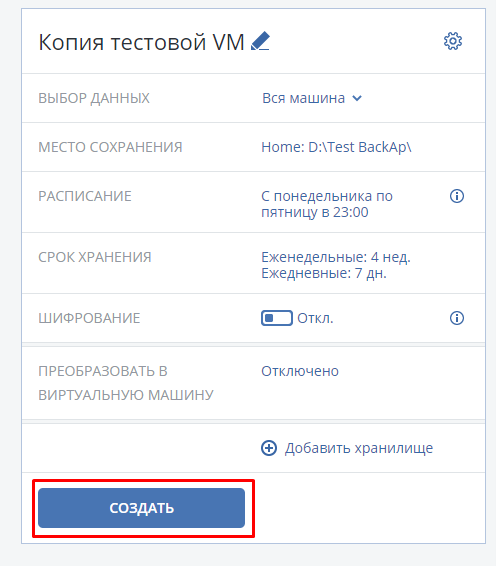Select the ВЫБОР ДАННЫХ row label
Image resolution: width=496 pixels, height=566 pixels.
[94, 98]
